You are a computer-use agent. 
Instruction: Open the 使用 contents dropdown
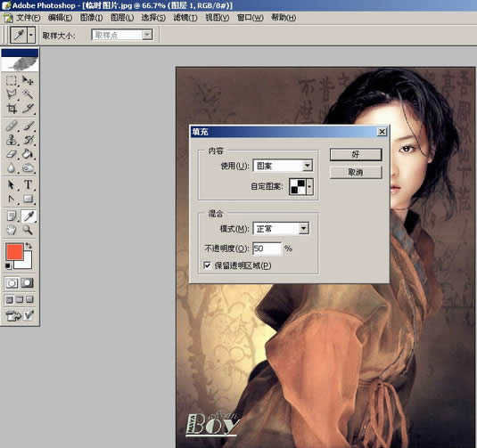(x=283, y=166)
